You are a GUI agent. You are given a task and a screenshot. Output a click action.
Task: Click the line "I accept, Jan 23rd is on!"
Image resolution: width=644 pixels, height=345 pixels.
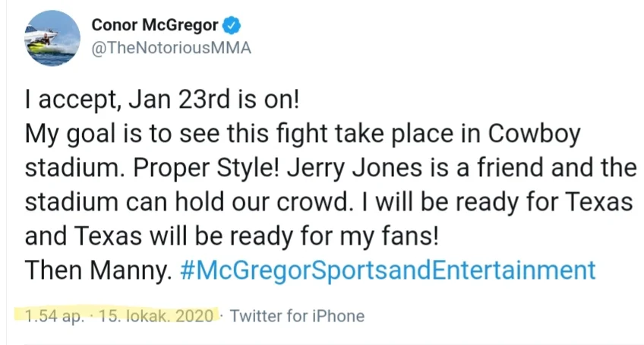[165, 100]
